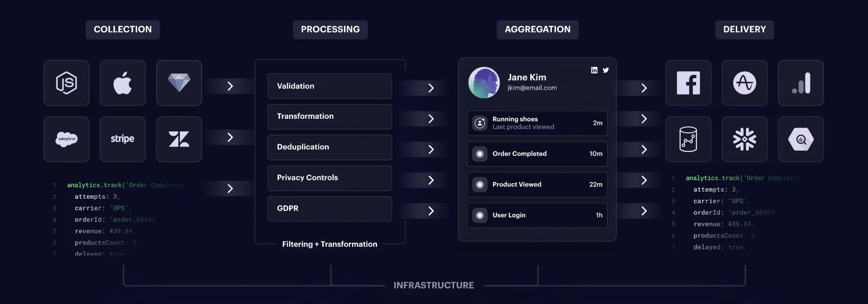
Task: Click the Jane Kim profile name
Action: point(527,77)
